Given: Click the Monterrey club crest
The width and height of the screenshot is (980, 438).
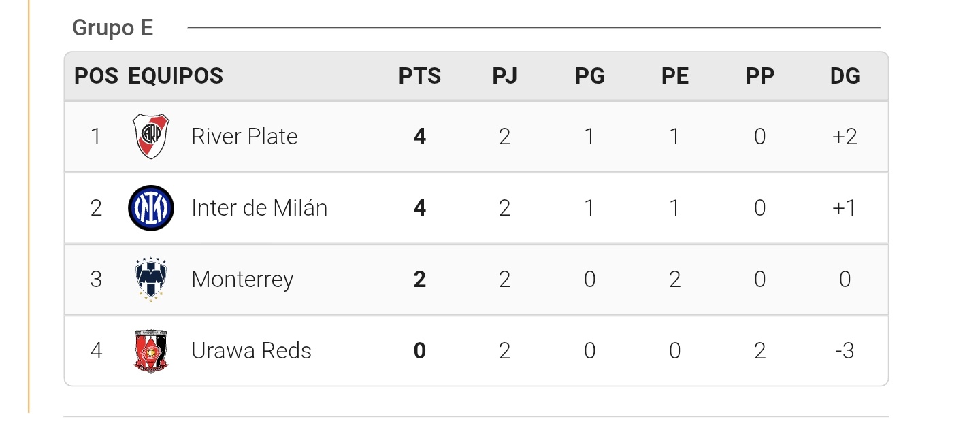Looking at the screenshot, I should click(x=150, y=280).
